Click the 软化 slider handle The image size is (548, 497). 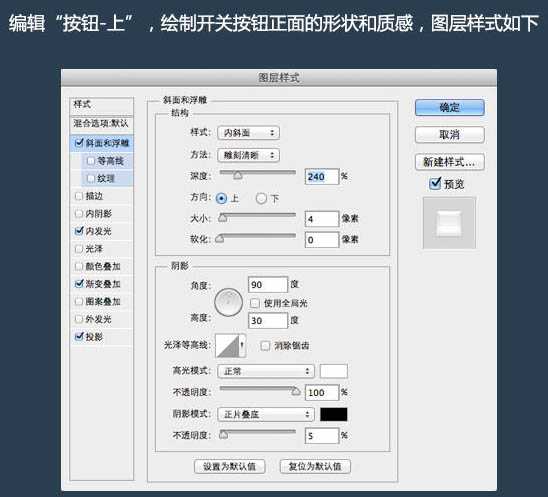point(219,239)
